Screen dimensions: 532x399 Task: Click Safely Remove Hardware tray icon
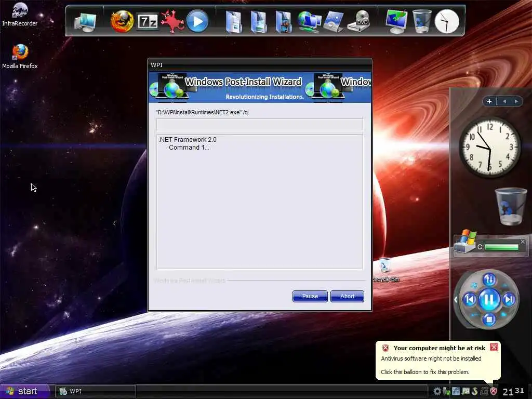(447, 392)
